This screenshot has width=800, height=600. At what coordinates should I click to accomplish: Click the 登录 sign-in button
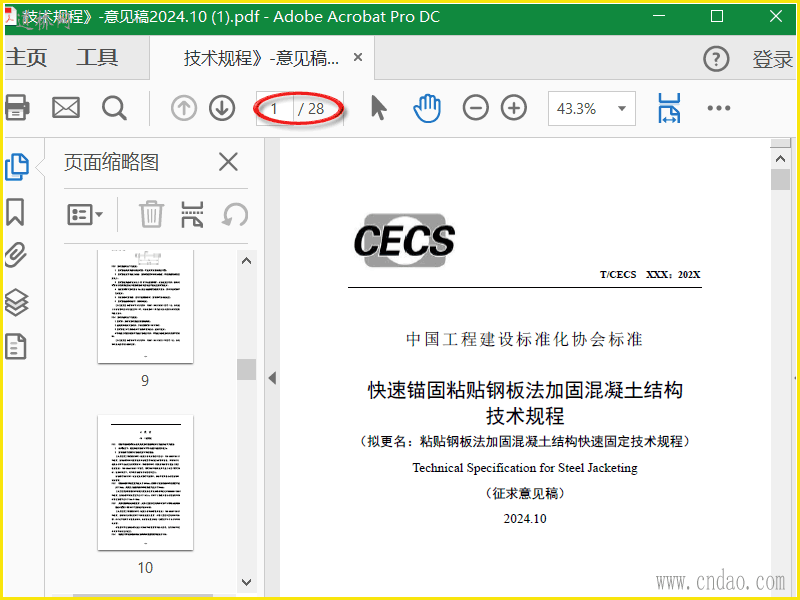tap(772, 59)
